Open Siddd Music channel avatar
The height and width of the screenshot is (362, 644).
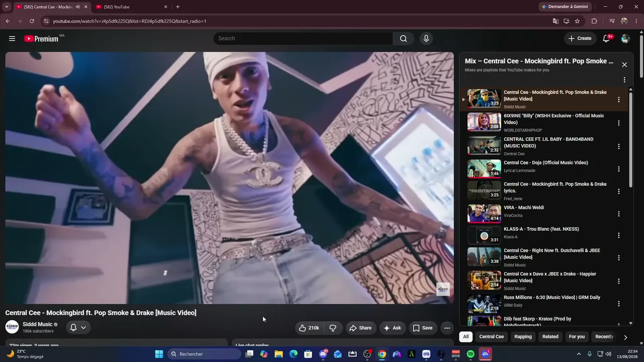pos(12,327)
